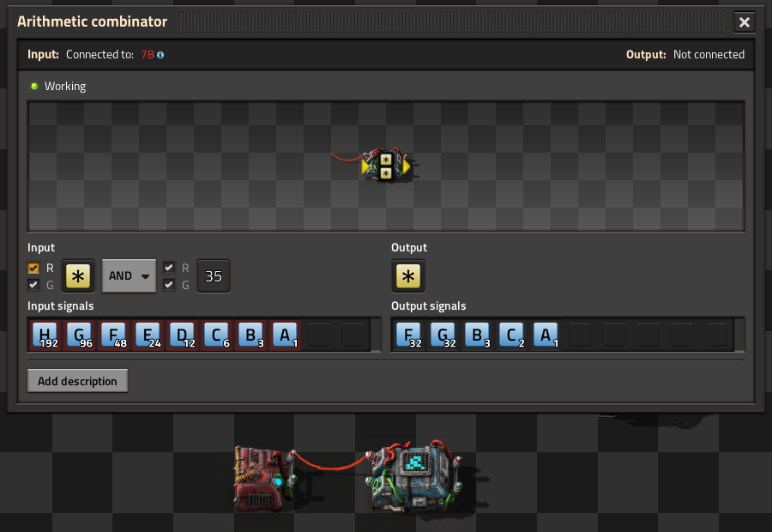
Task: Click the B signal in Input signals
Action: tap(252, 335)
